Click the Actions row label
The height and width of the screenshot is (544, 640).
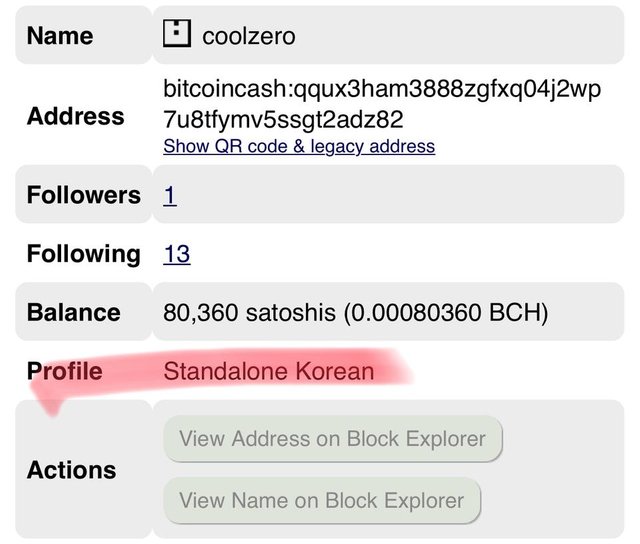click(71, 470)
